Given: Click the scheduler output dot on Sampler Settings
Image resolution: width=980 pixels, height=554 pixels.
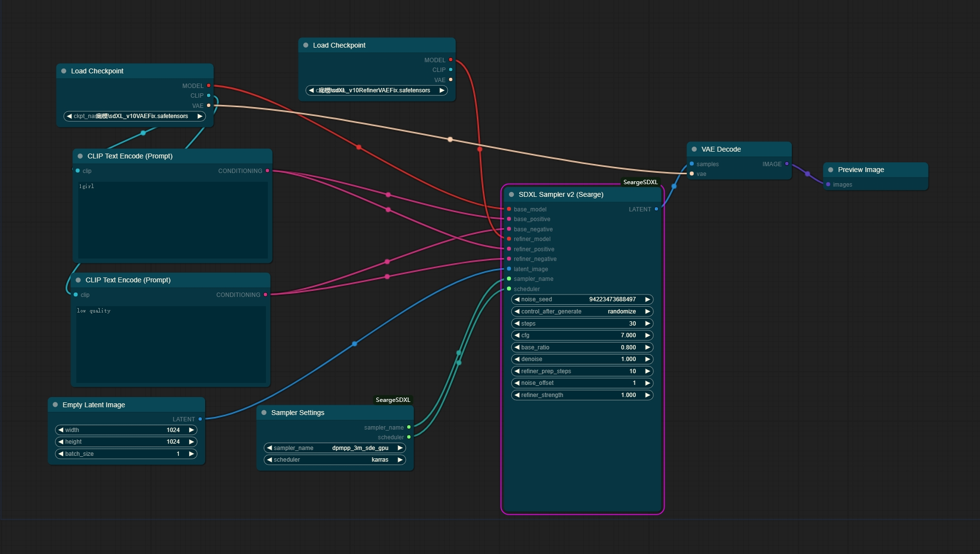Looking at the screenshot, I should [x=410, y=437].
